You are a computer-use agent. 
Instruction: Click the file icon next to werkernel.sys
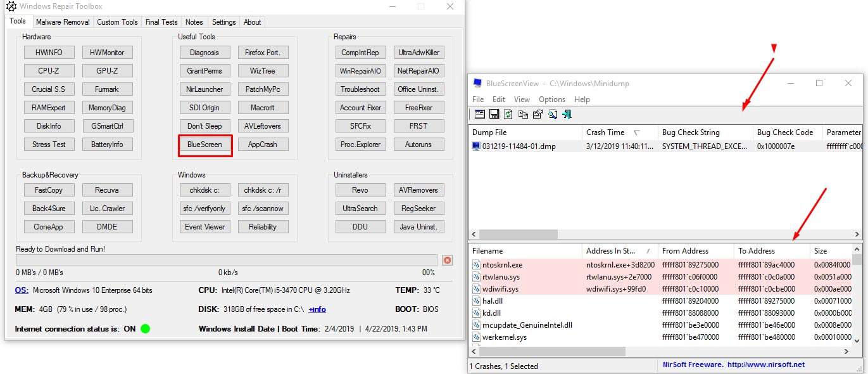(x=476, y=337)
